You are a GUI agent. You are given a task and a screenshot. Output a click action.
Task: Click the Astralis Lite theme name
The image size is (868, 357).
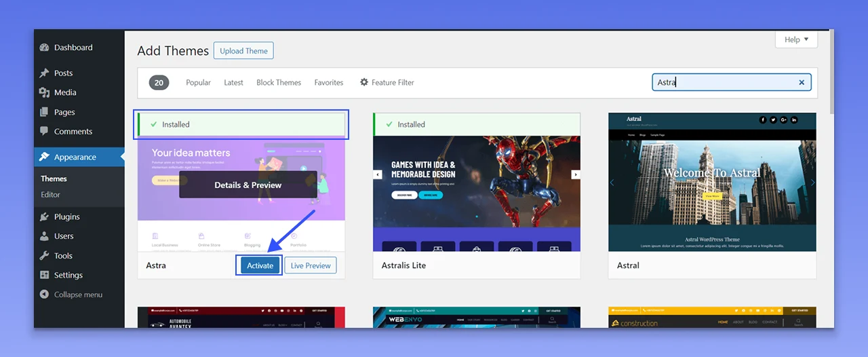(x=403, y=265)
